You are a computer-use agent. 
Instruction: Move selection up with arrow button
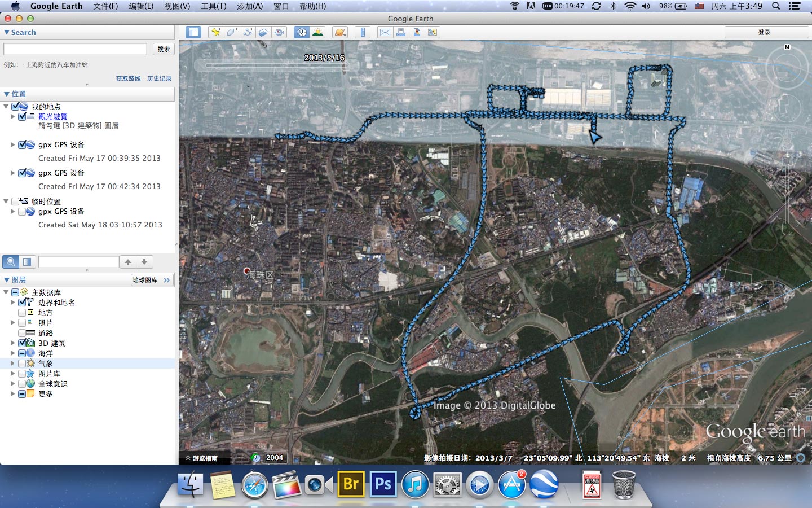128,262
